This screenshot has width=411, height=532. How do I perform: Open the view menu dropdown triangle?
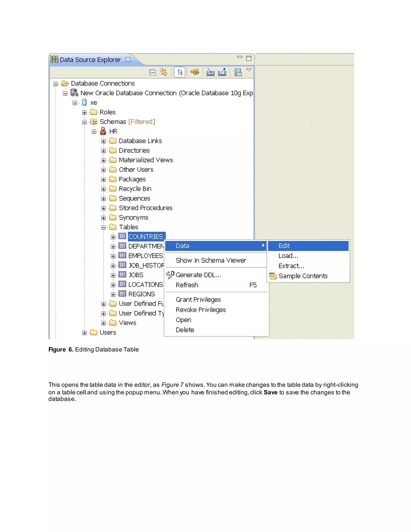coord(249,70)
